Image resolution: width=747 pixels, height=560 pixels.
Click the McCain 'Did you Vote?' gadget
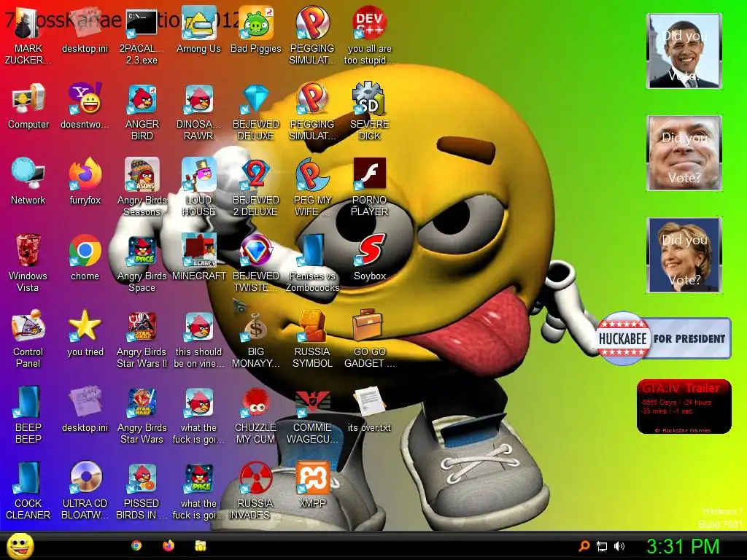click(684, 153)
